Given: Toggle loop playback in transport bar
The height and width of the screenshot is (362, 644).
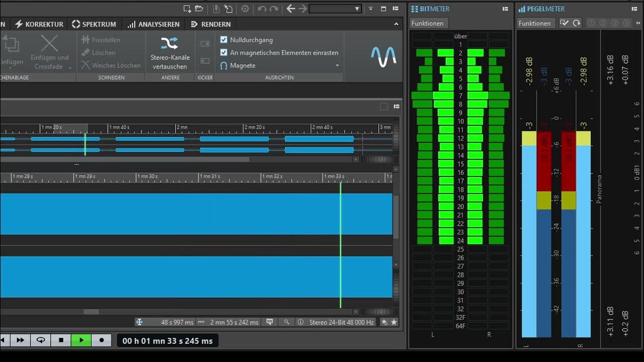Looking at the screenshot, I should coord(41,340).
